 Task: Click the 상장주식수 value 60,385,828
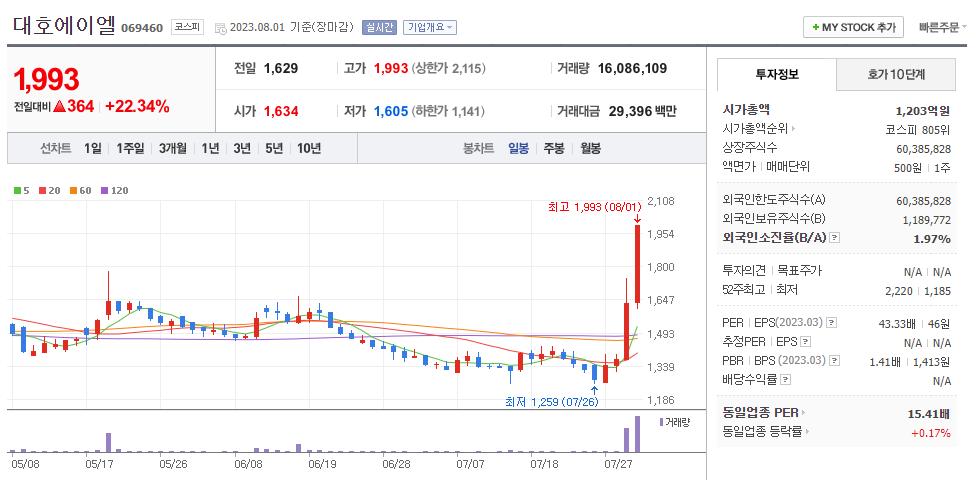924,149
